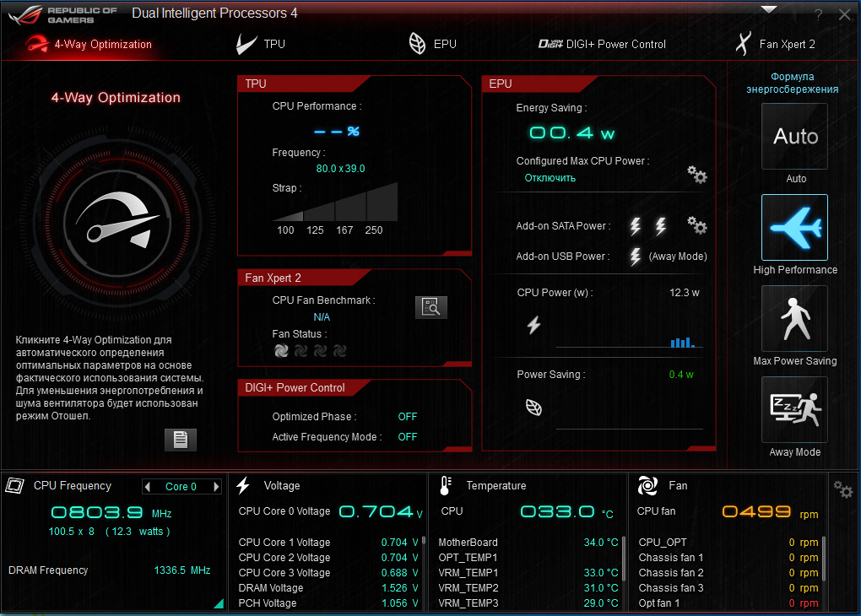Click the Core 0 selector label
The image size is (861, 616).
coord(181,486)
